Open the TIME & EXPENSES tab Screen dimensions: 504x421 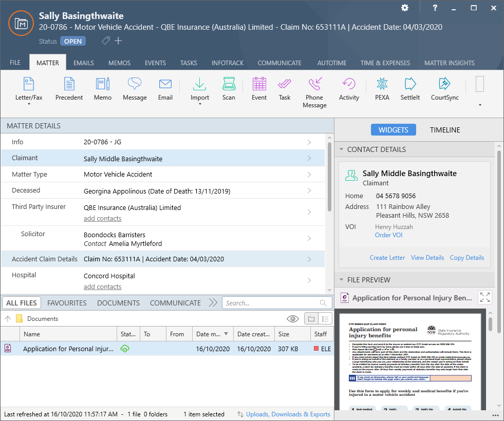point(385,63)
